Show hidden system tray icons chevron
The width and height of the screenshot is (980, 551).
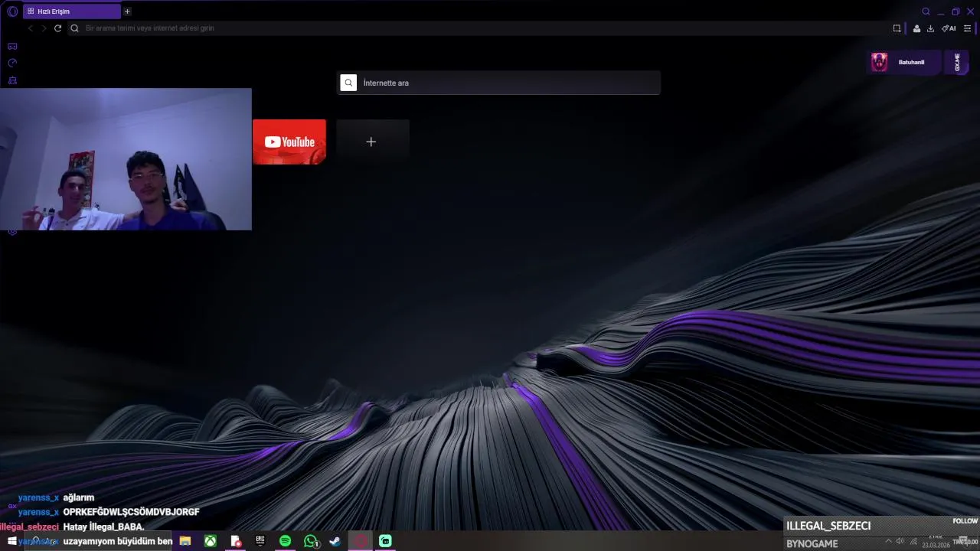888,542
